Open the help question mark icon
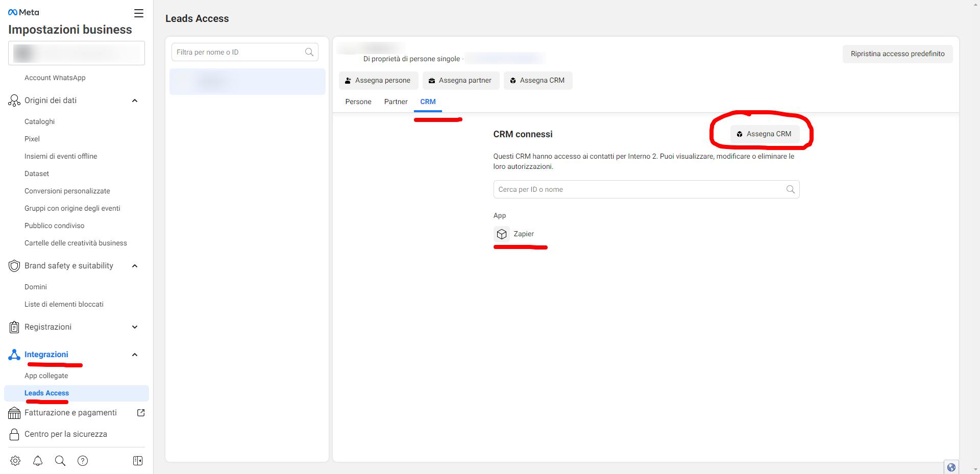The width and height of the screenshot is (980, 474). point(83,460)
